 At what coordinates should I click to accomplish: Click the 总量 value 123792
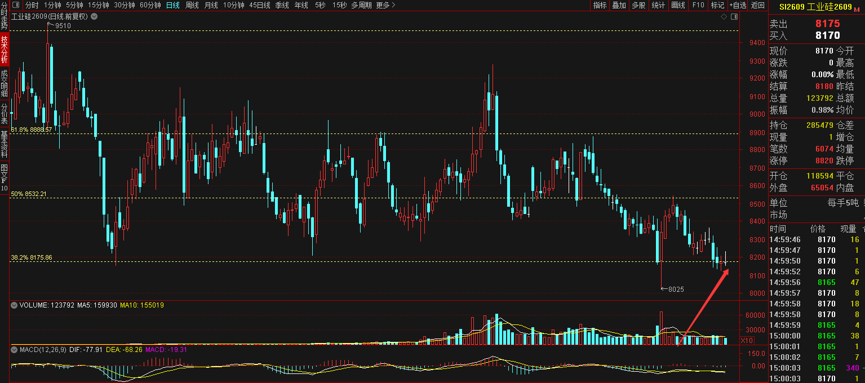(820, 98)
